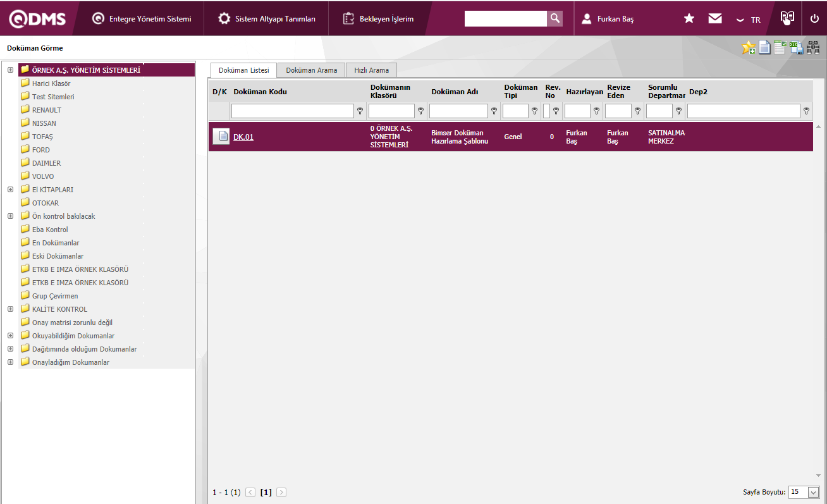
Task: Click filter icon for Doküman Kodu
Action: point(360,111)
